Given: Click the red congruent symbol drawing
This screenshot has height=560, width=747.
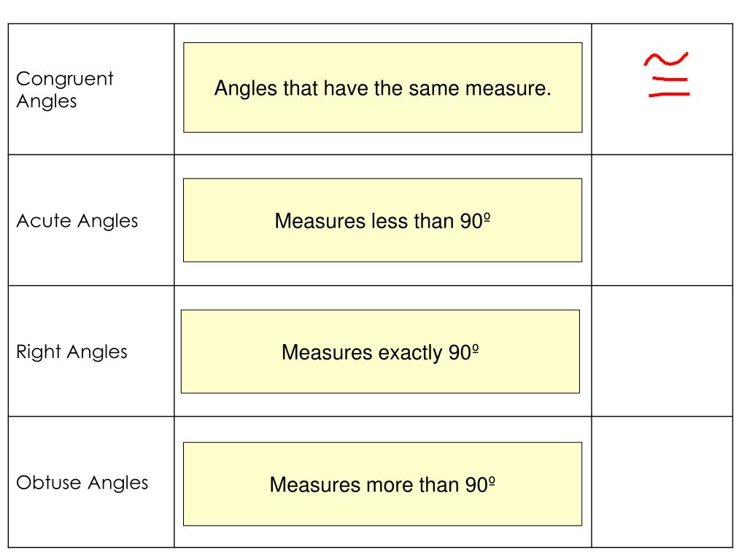Looking at the screenshot, I should (x=667, y=74).
